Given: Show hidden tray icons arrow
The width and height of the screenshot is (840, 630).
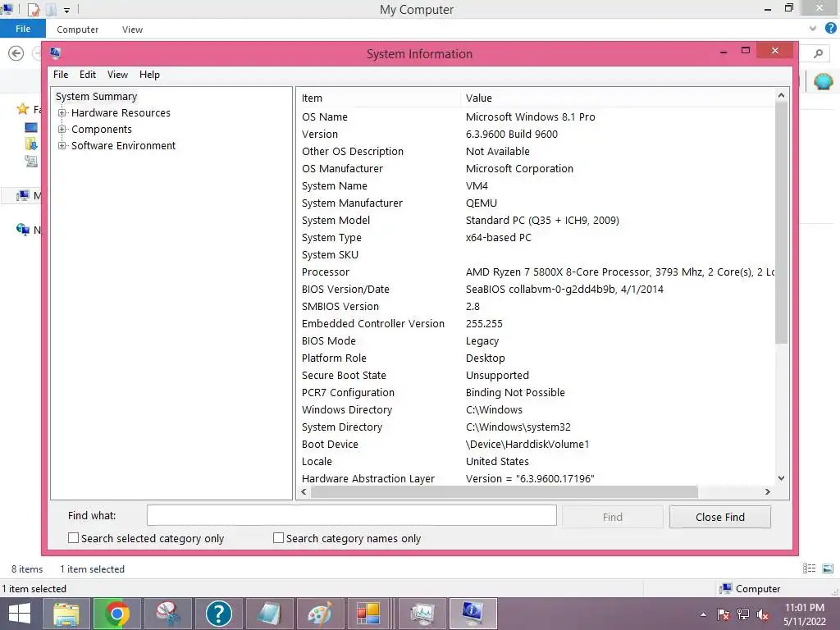Looking at the screenshot, I should (703, 614).
